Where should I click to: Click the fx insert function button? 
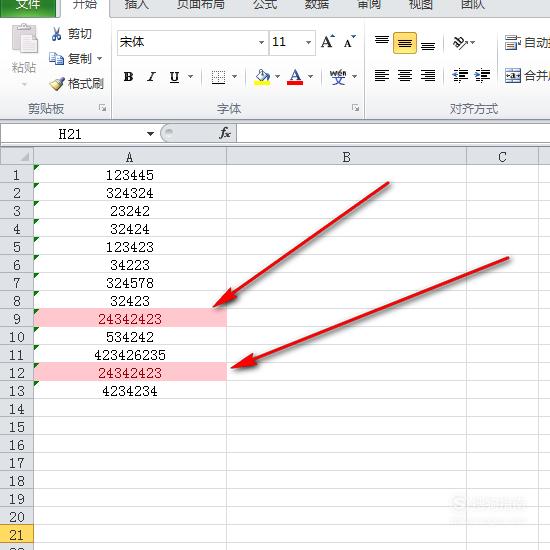[224, 133]
